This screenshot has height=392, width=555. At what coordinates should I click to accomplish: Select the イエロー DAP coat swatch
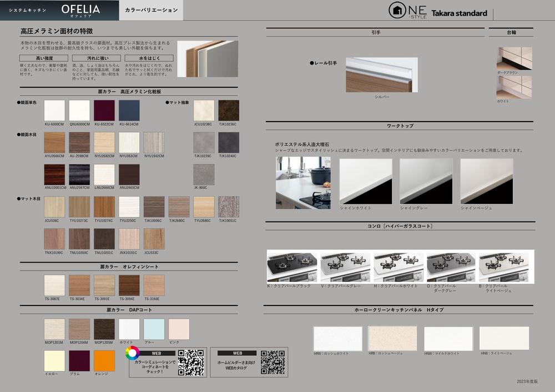[54, 361]
